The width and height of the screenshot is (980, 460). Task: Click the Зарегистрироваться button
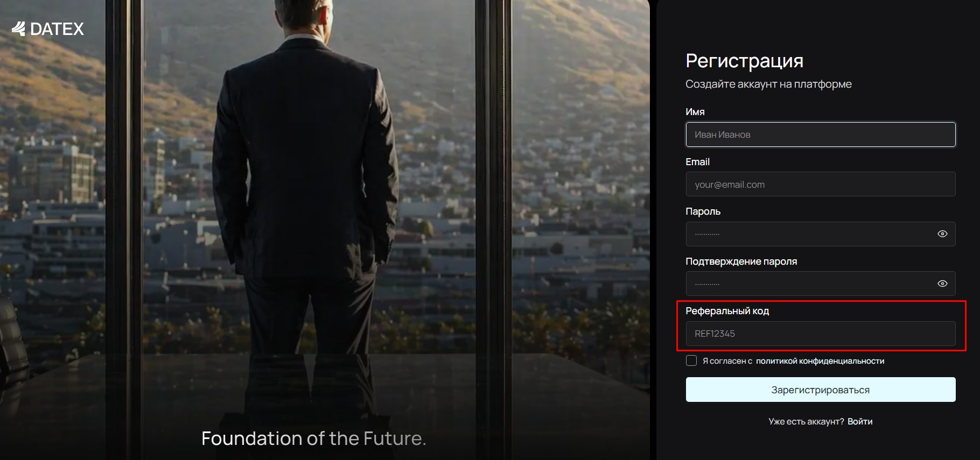coord(821,390)
